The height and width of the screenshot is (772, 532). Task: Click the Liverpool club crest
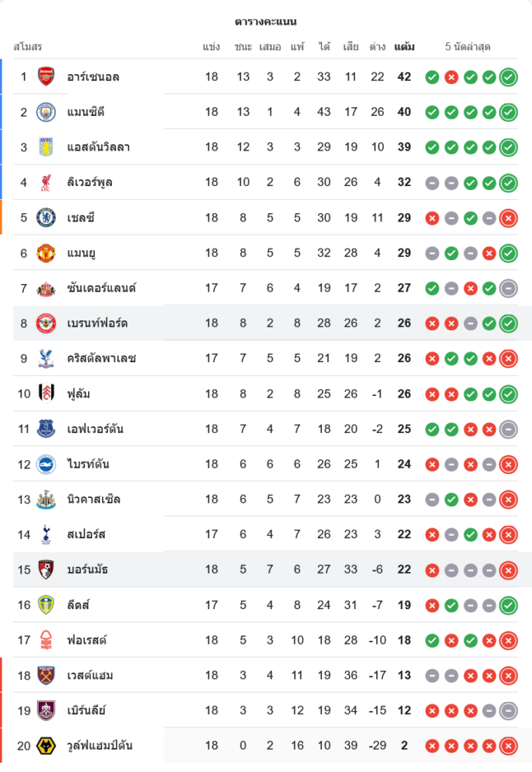coord(46,182)
